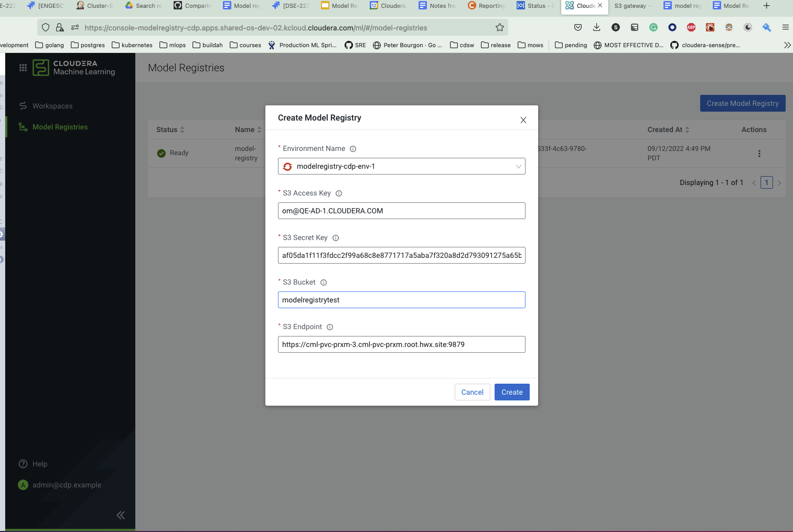
Task: Switch to the Comparin GitHub browser tab
Action: tap(192, 6)
